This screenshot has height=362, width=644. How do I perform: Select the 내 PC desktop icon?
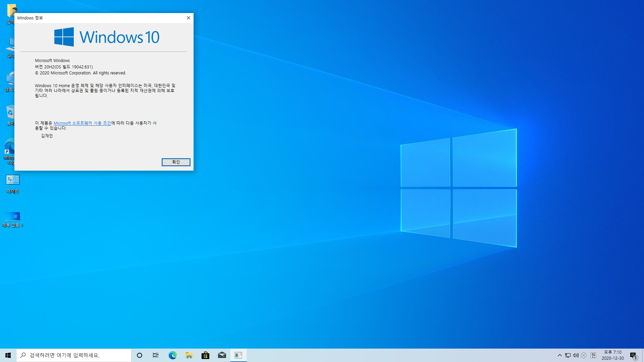(10, 48)
